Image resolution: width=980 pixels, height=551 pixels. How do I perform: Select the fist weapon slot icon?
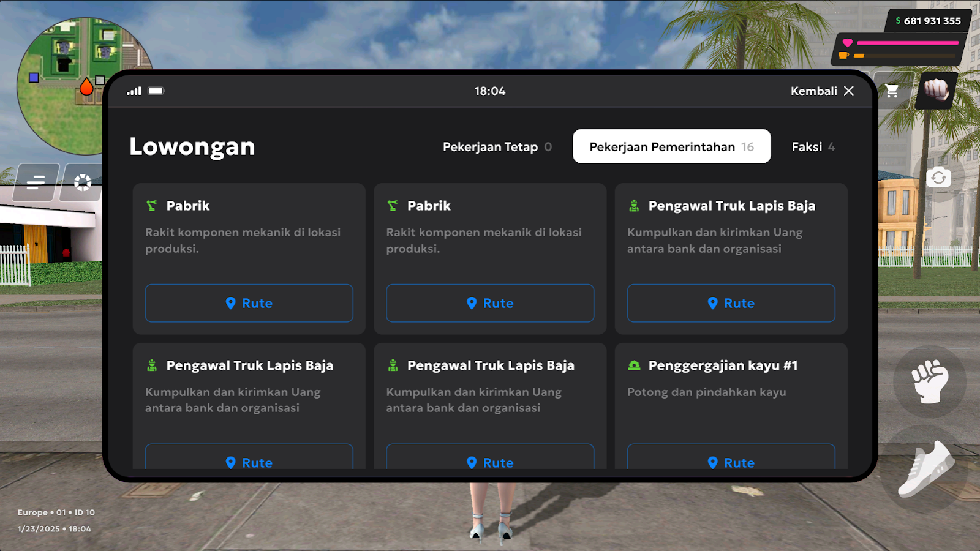click(936, 91)
